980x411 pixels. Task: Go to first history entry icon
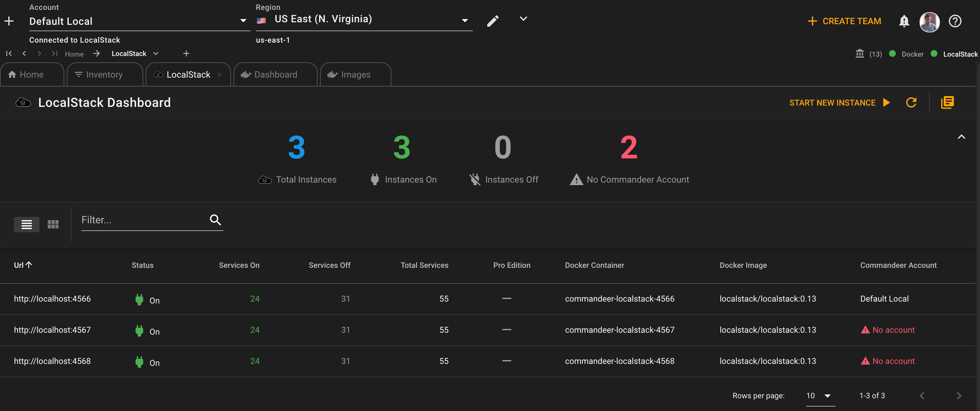click(x=9, y=54)
